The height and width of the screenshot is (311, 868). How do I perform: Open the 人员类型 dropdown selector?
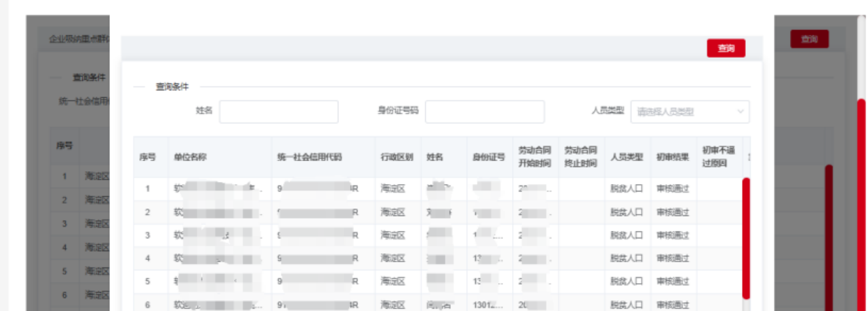tap(685, 112)
